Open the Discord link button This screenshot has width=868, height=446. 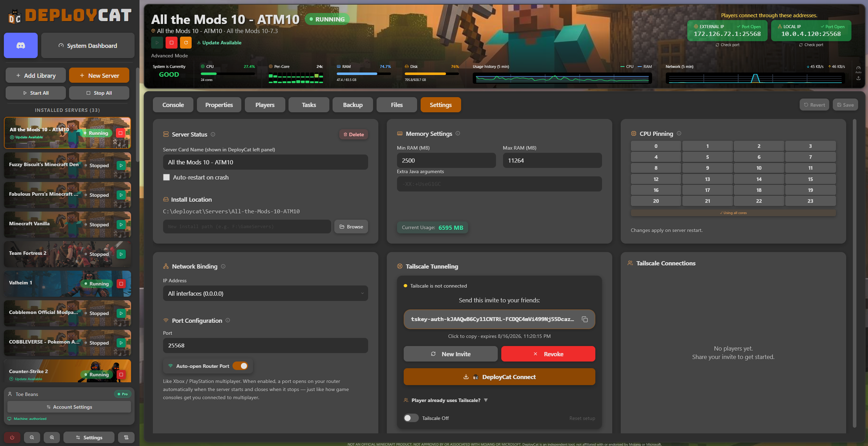click(21, 45)
